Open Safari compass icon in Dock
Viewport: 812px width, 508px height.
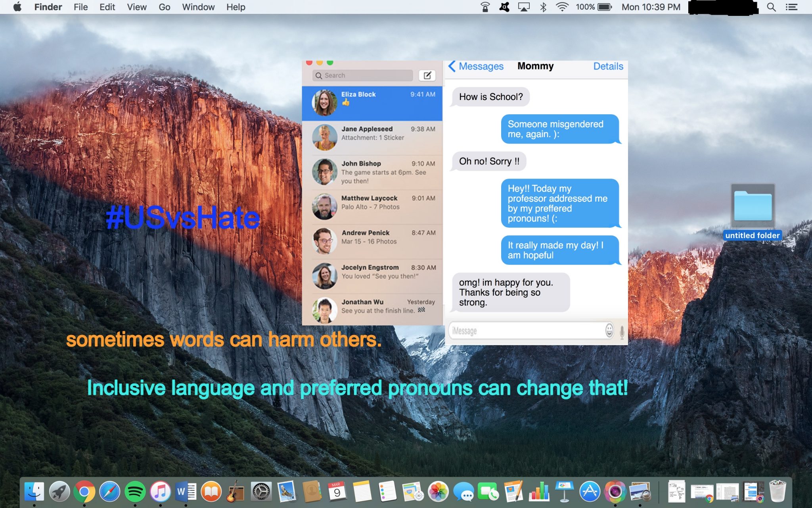tap(110, 491)
